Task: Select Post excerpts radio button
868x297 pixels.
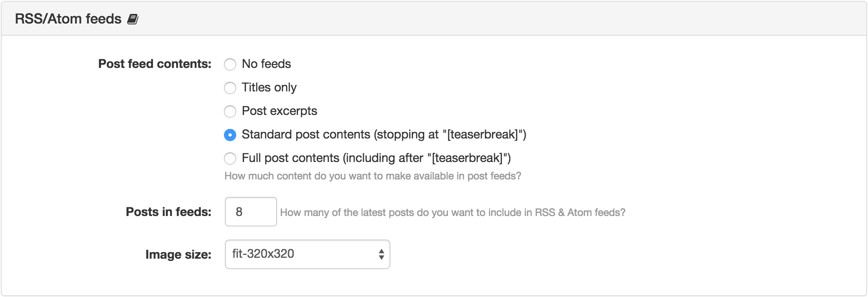Action: [230, 111]
